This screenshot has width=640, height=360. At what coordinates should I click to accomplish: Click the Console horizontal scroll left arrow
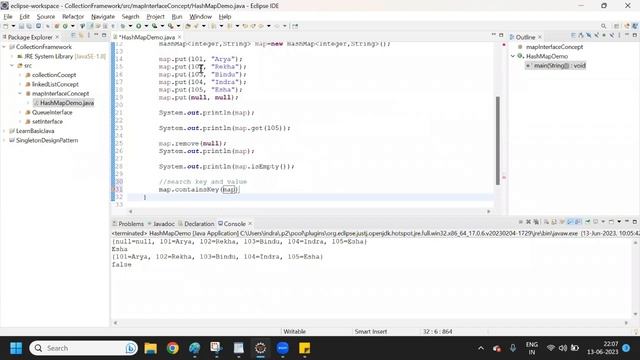[115, 322]
